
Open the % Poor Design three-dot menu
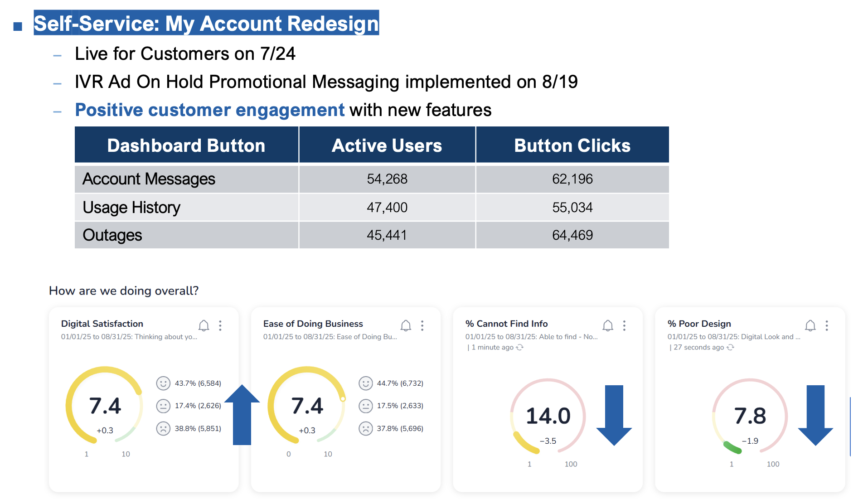point(827,325)
